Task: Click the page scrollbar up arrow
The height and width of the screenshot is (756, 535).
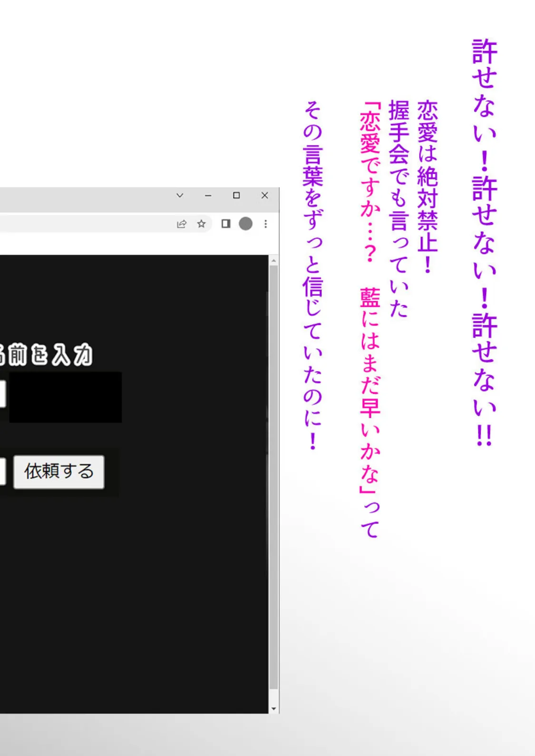Action: pos(273,261)
